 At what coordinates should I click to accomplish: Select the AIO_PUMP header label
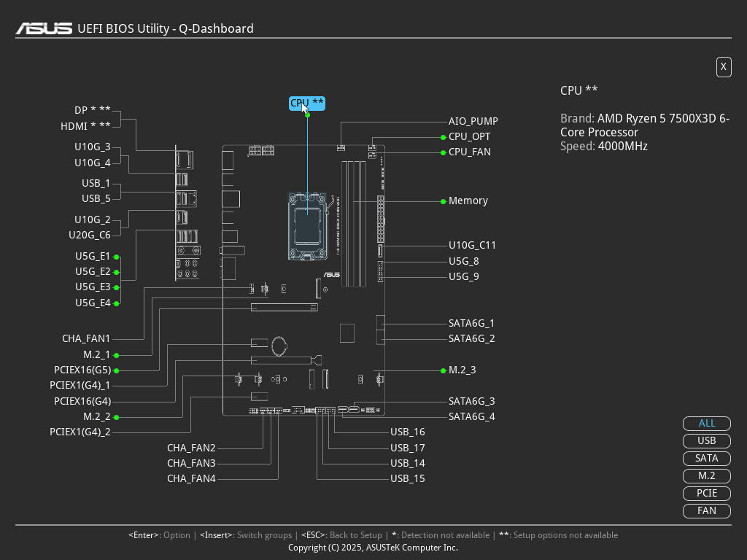point(473,122)
